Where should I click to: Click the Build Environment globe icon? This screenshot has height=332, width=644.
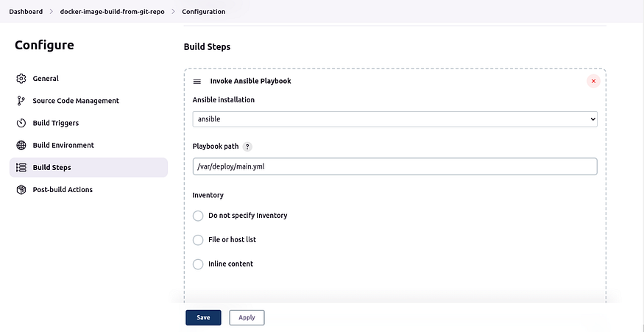(x=21, y=145)
